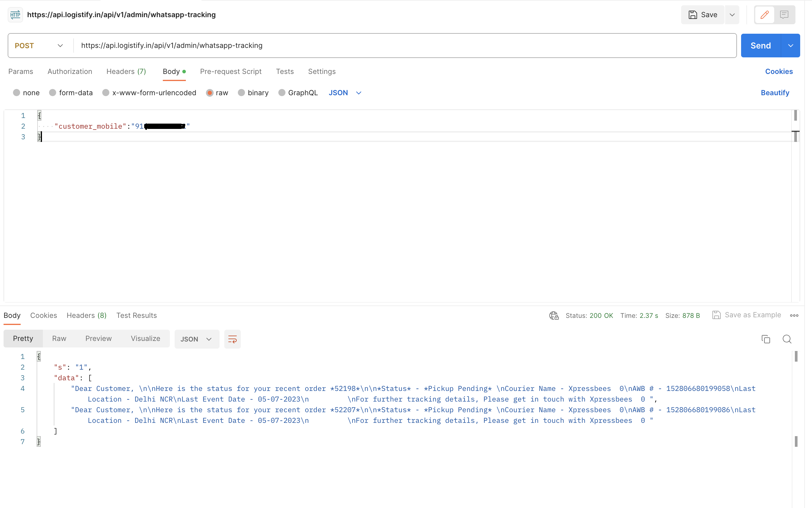
Task: Click the response line with order 52198
Action: coord(413,394)
